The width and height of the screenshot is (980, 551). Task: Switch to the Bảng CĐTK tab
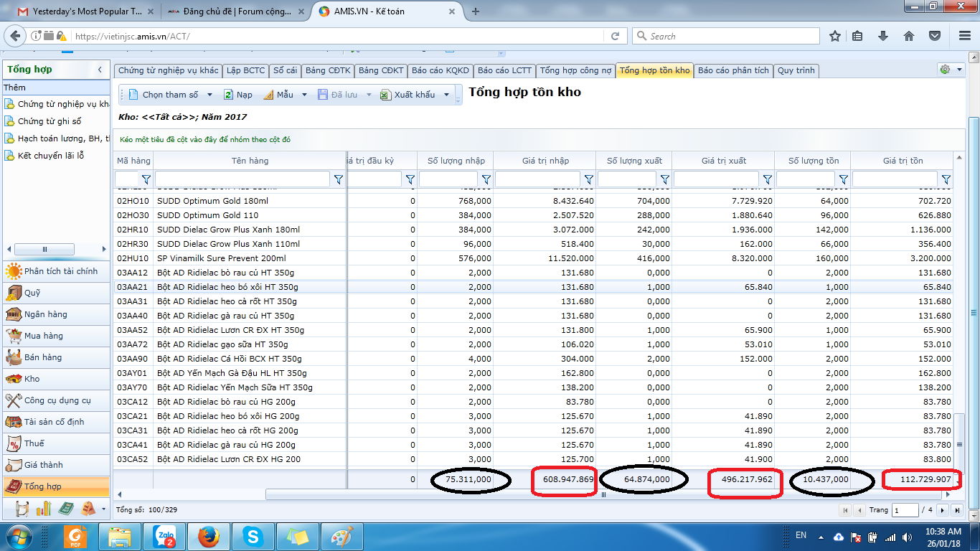328,70
